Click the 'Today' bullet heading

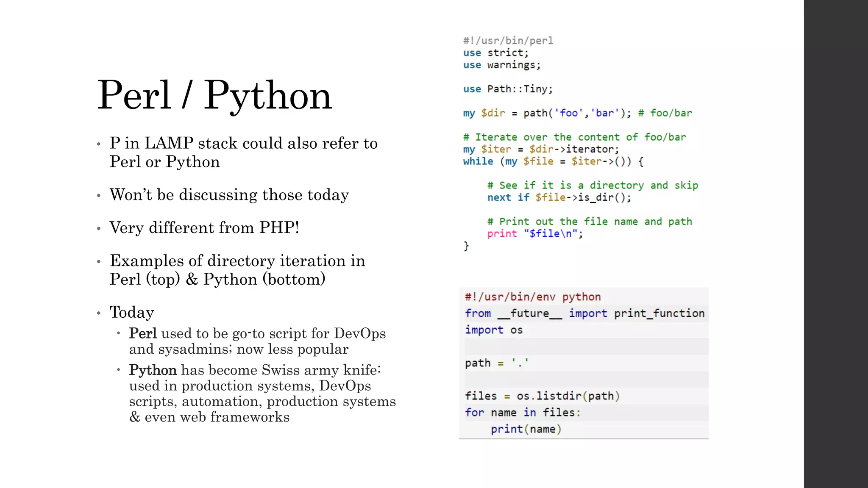(132, 312)
